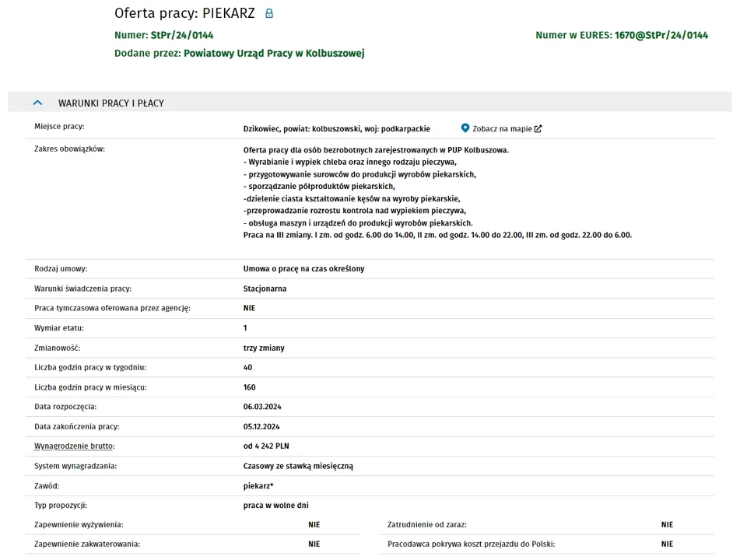The image size is (740, 560).
Task: Click the Data zakończenia pracy label
Action: 76,426
